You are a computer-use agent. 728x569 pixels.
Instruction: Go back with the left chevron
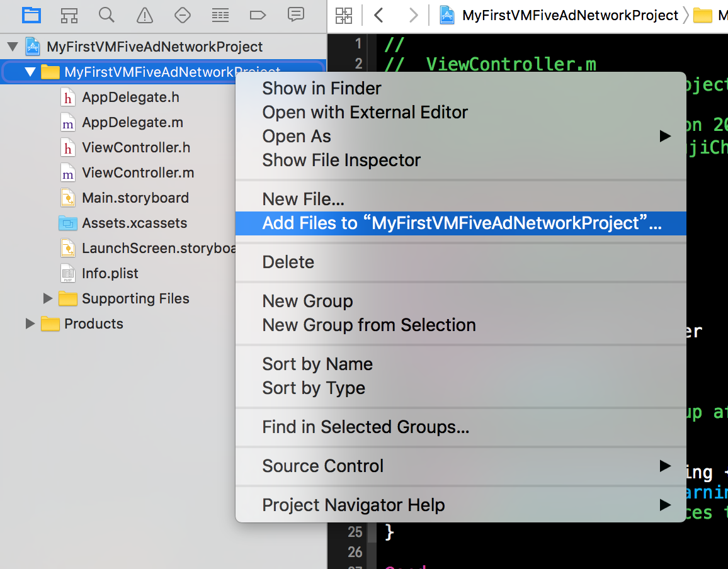click(379, 15)
